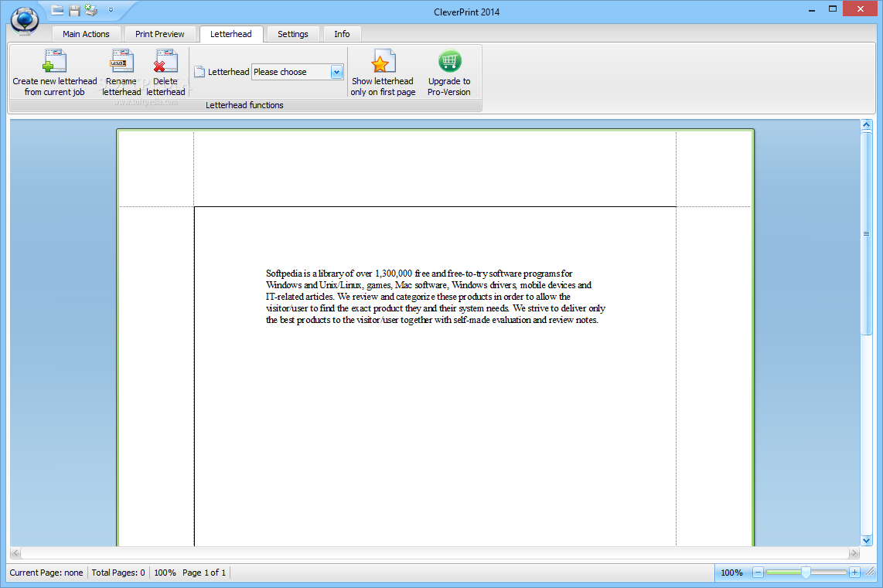Click the Rename letterhead icon

(121, 61)
